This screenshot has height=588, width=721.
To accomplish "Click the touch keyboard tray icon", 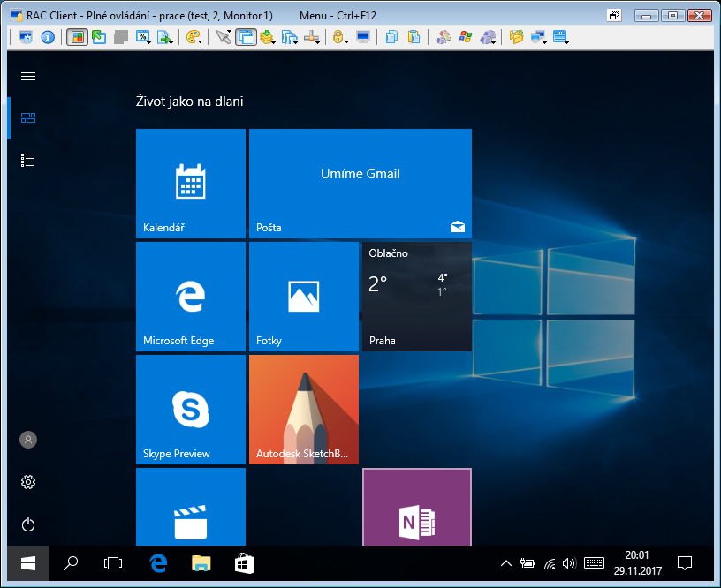I will point(594,563).
